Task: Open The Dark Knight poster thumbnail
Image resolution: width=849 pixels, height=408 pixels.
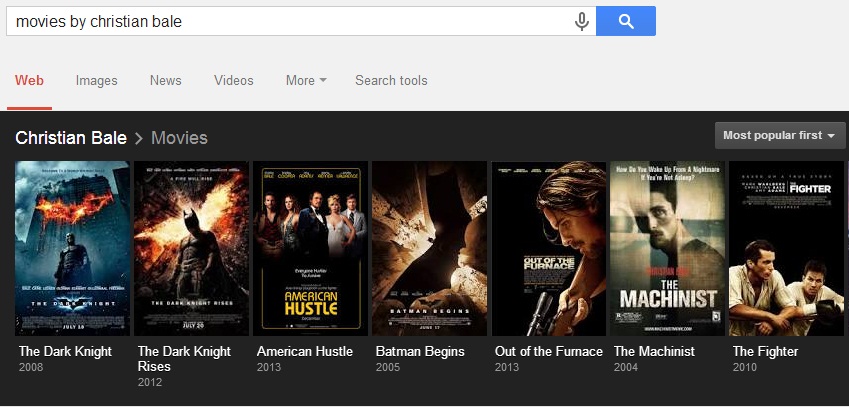Action: pos(73,248)
